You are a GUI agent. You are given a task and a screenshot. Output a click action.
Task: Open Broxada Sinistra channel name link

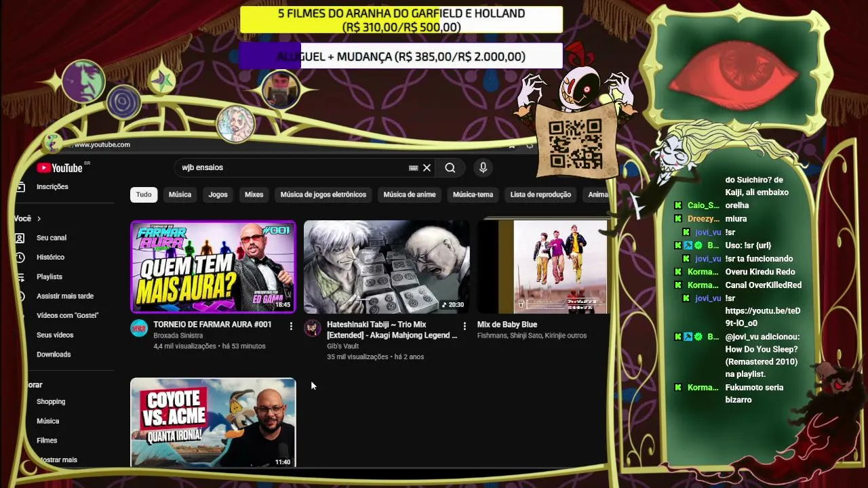[178, 335]
